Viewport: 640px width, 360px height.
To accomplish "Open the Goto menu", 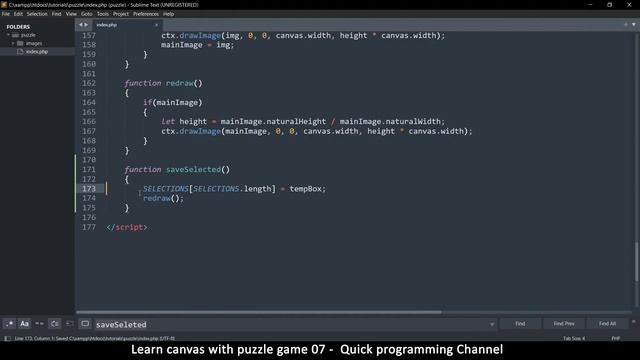I will (x=87, y=14).
